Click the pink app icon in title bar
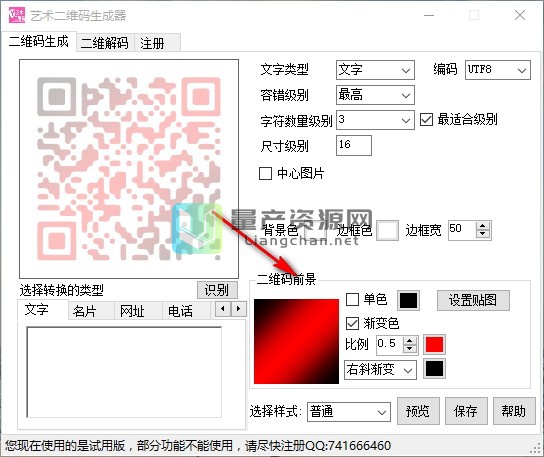Viewport: 544px width, 457px height. pos(17,15)
